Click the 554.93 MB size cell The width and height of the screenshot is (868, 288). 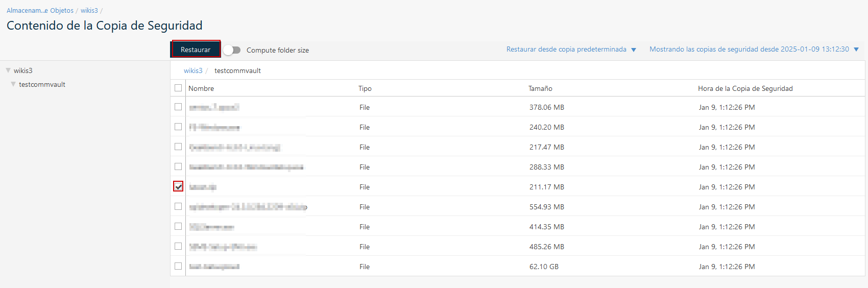pyautogui.click(x=547, y=207)
